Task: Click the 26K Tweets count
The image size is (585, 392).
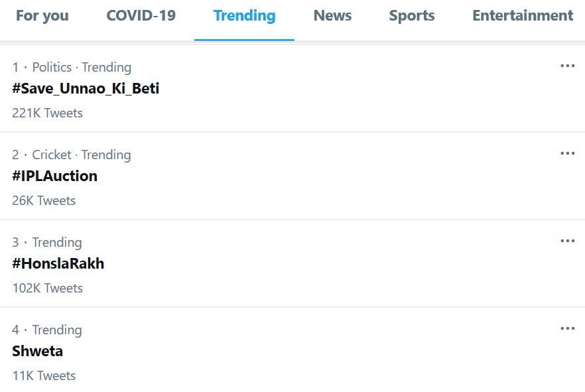Action: pos(44,201)
